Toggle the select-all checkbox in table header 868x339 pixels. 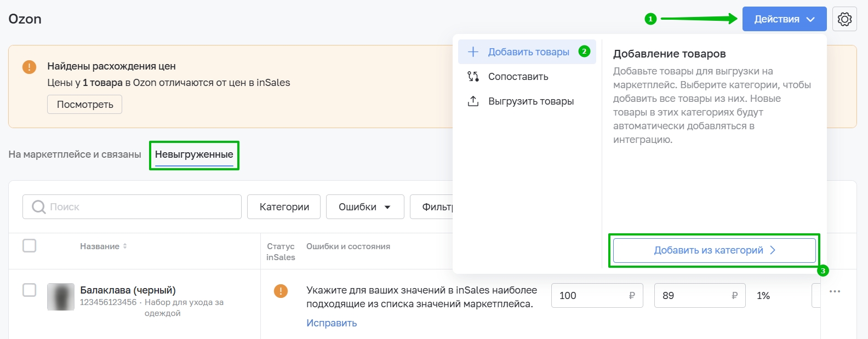(30, 246)
